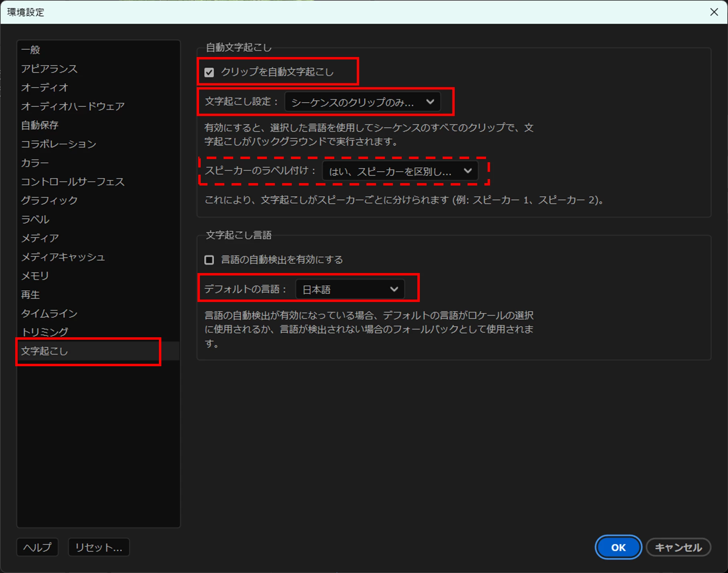
Task: Enable 言語の自動検出を有効にする
Action: [209, 260]
